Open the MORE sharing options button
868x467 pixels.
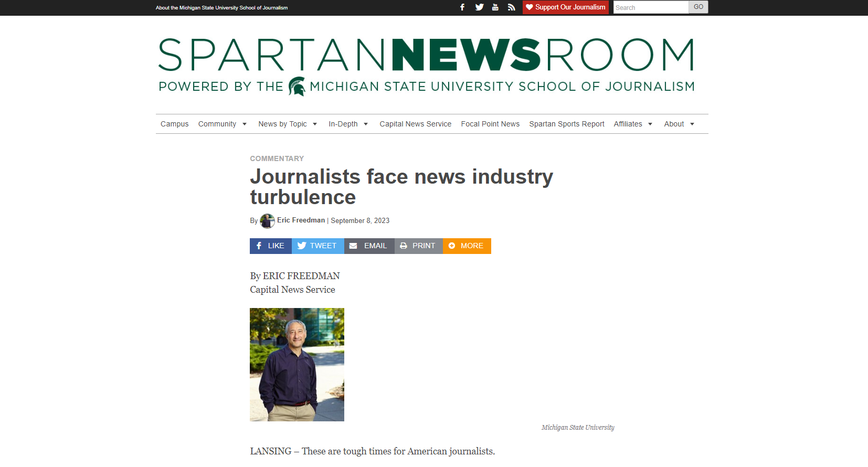point(467,246)
